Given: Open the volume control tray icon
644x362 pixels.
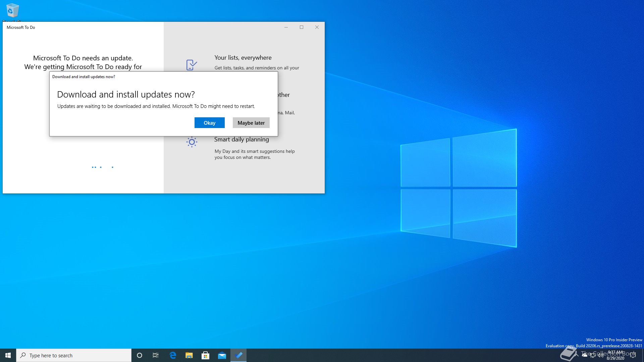Looking at the screenshot, I should pyautogui.click(x=601, y=355).
